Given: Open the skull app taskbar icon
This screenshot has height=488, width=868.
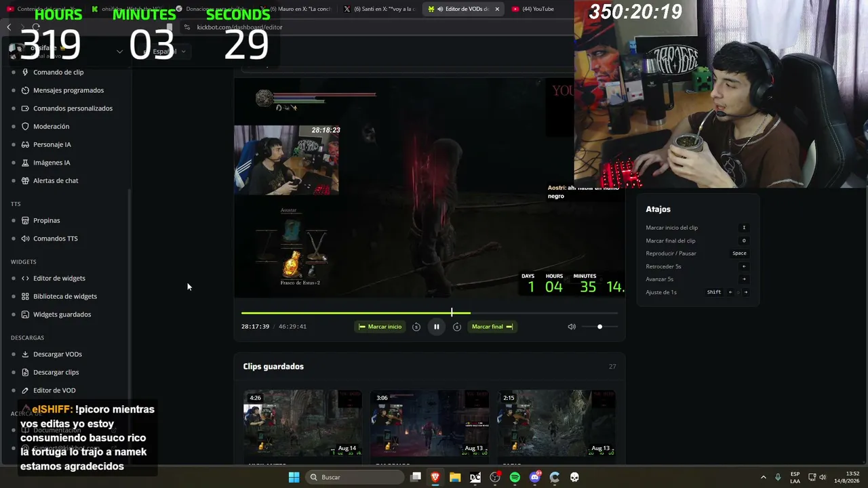Looking at the screenshot, I should [x=574, y=477].
